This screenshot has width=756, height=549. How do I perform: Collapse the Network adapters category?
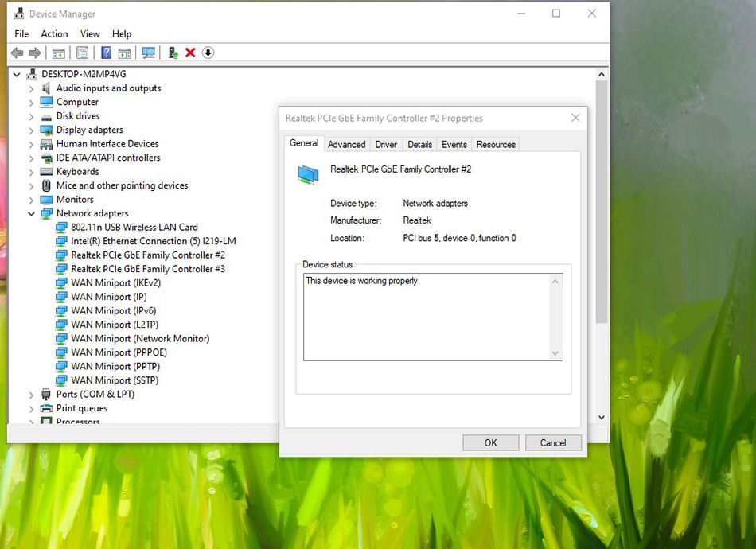click(31, 213)
